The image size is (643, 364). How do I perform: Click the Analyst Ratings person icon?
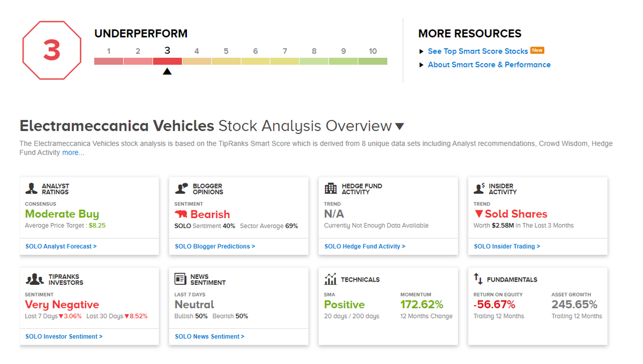32,188
